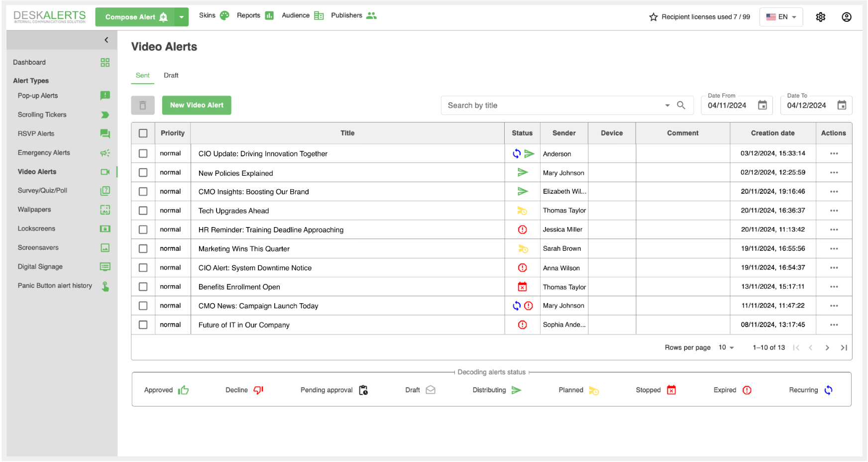The image size is (868, 462).
Task: Open Emergency Alerts in the sidebar
Action: pos(44,153)
